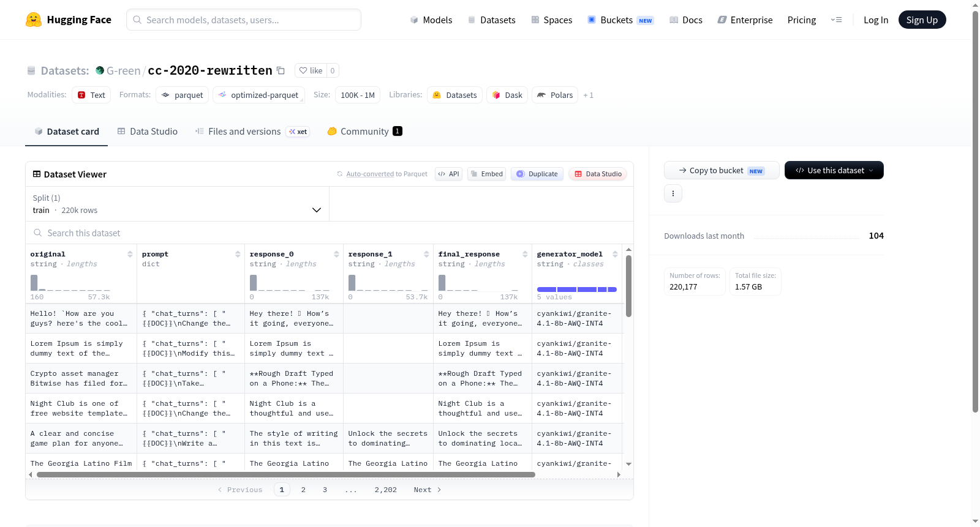The height and width of the screenshot is (527, 980).
Task: Click the response_0 length histogram
Action: point(290,283)
